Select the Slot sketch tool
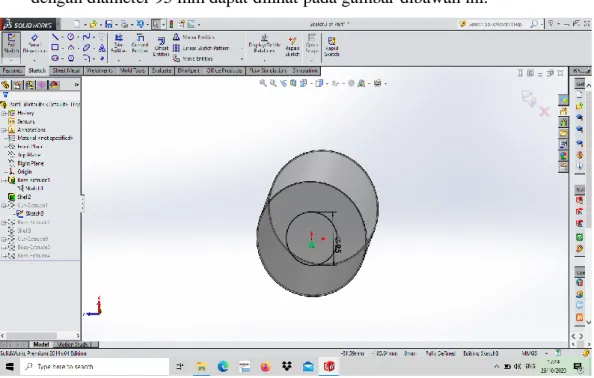 pyautogui.click(x=55, y=58)
